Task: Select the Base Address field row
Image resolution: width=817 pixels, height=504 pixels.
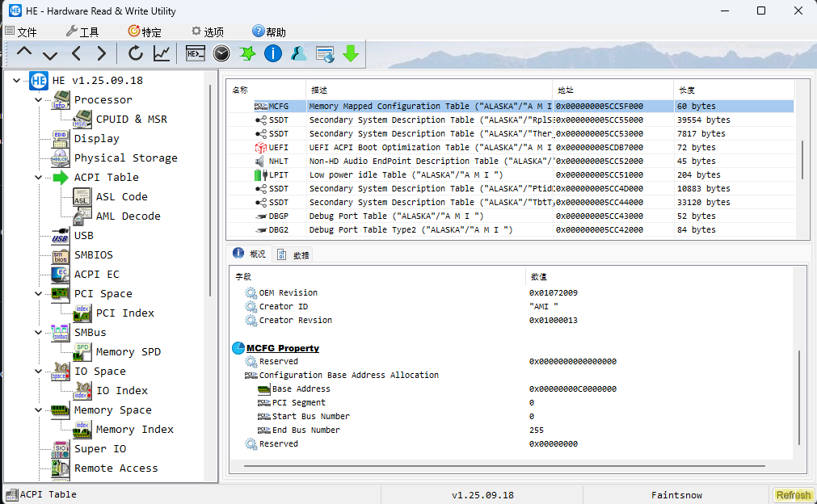Action: pos(511,389)
